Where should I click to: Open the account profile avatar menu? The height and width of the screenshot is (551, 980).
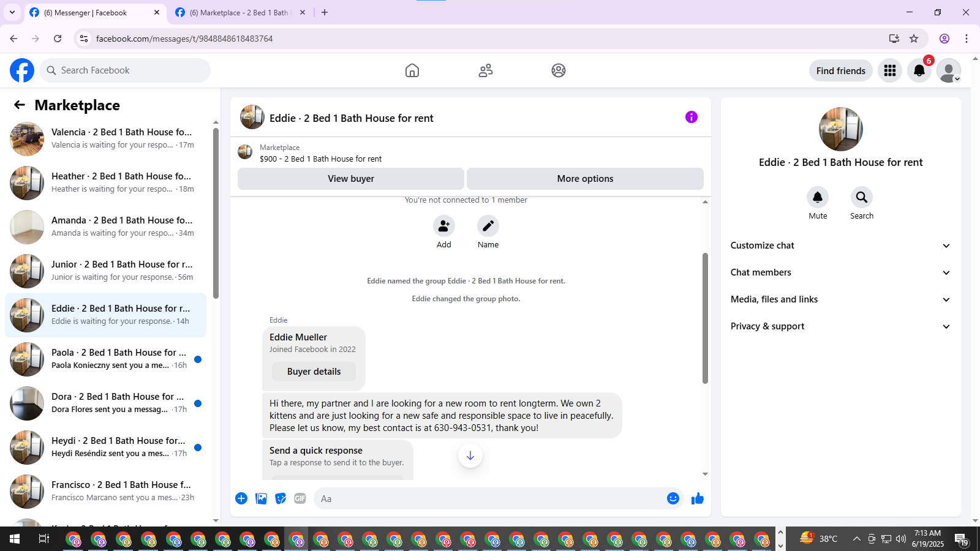coord(949,70)
